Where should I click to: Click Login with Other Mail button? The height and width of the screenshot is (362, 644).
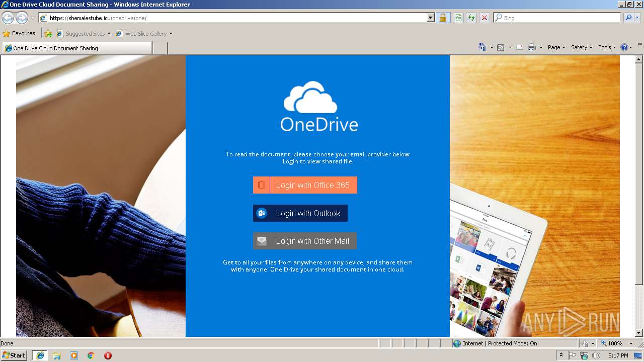305,241
